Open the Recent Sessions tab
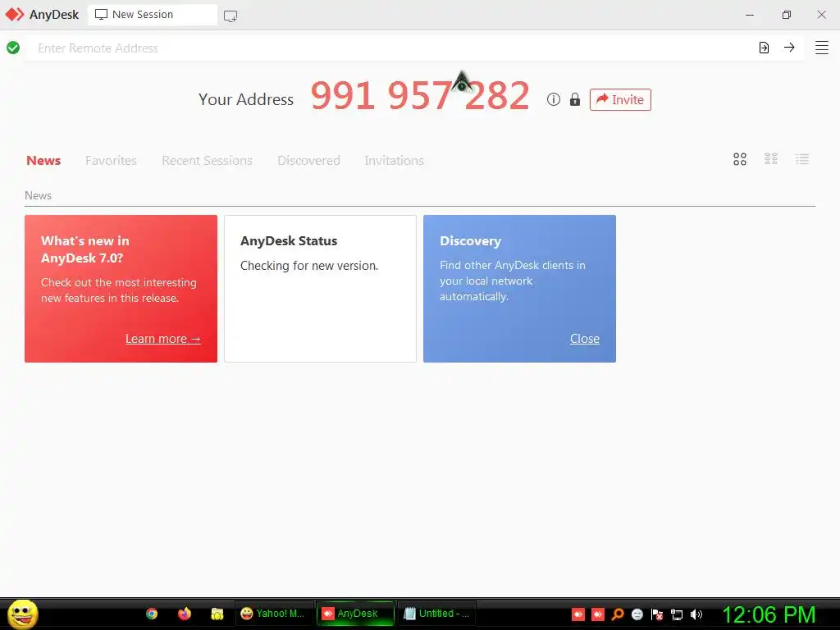This screenshot has width=840, height=630. click(x=207, y=160)
